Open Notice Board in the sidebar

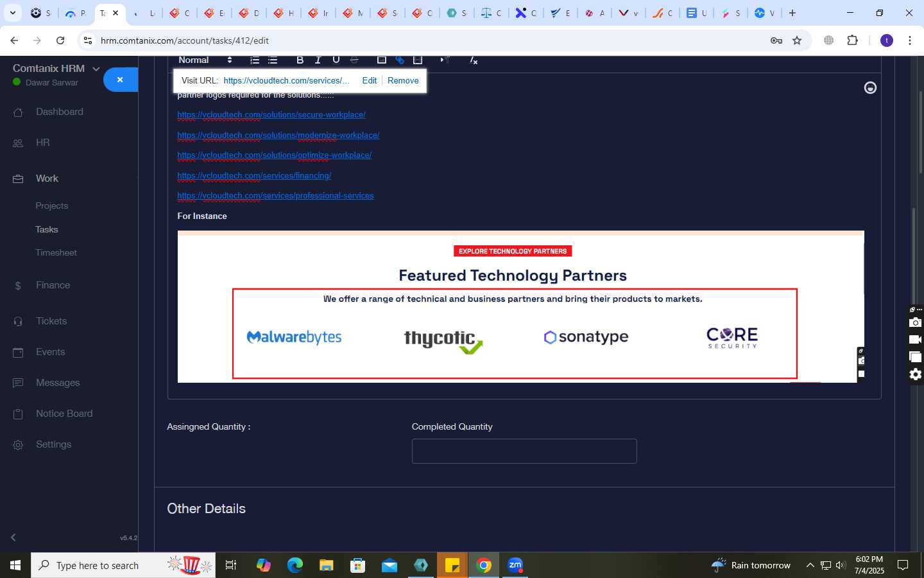[64, 414]
